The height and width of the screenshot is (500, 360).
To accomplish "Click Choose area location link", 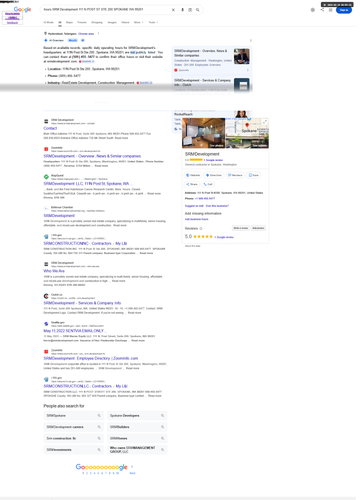I will click(86, 34).
